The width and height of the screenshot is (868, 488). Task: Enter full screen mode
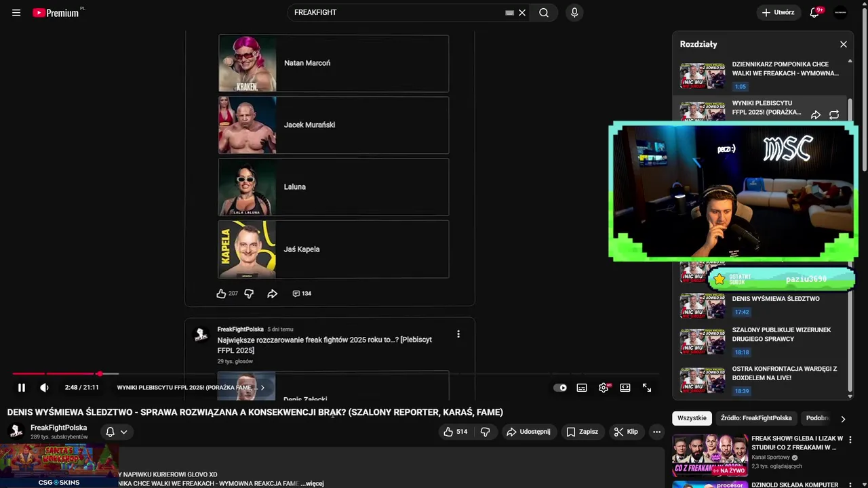coord(647,388)
